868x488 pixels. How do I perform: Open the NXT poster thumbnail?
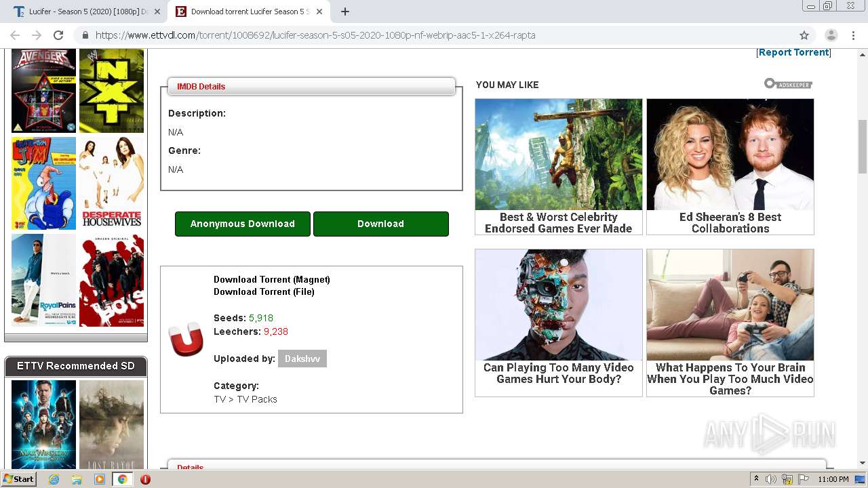point(112,91)
